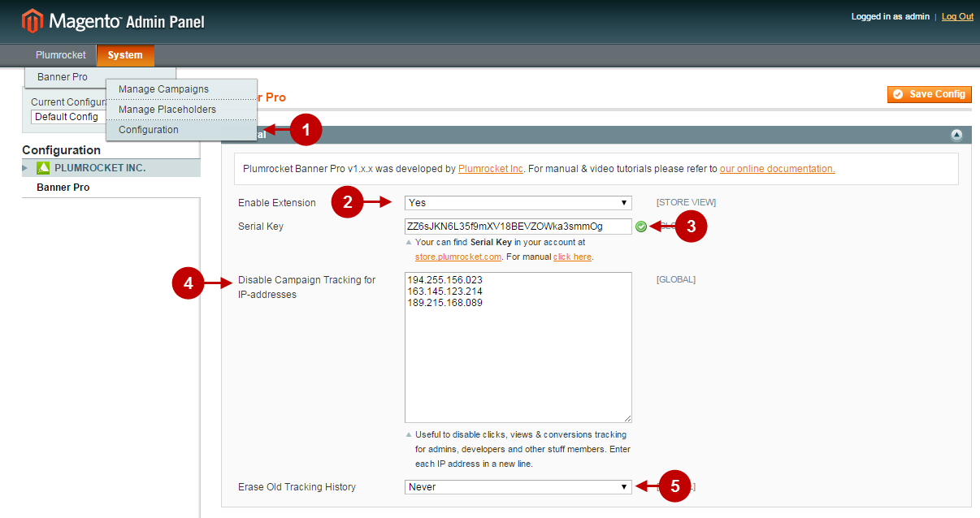This screenshot has height=518, width=980.
Task: Click the green checkmark icon next to Serial Key
Action: (x=641, y=226)
